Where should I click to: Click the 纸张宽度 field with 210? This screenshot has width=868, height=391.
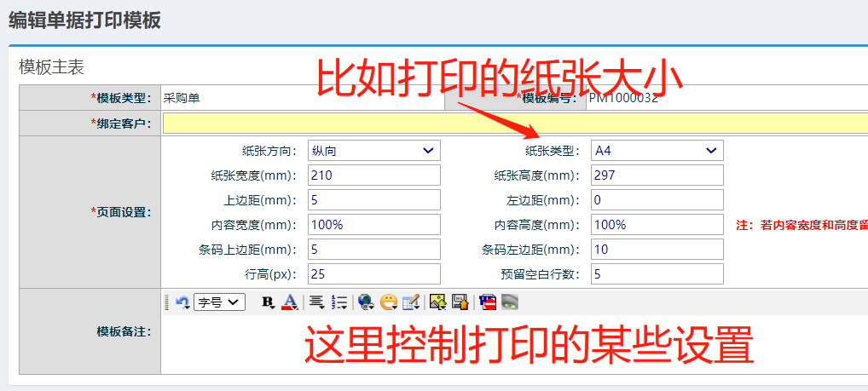374,175
